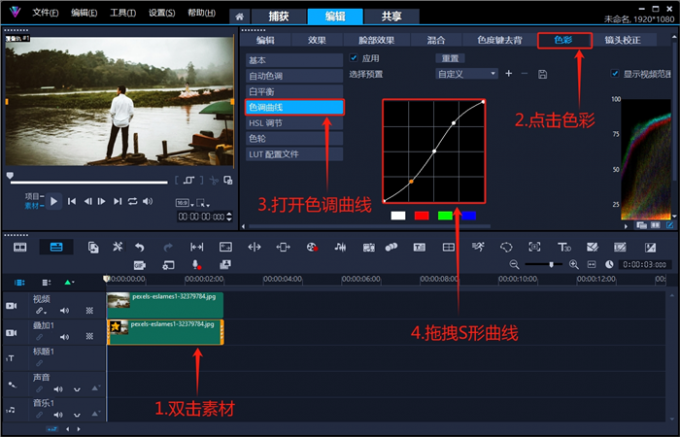Mute the 叠加1 track audio

pos(65,337)
